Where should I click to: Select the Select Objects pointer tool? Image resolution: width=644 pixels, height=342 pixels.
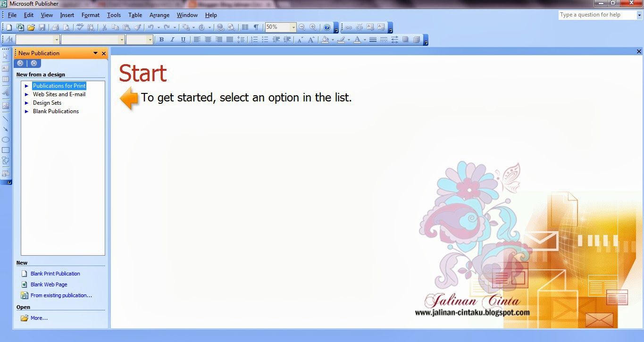click(x=6, y=56)
